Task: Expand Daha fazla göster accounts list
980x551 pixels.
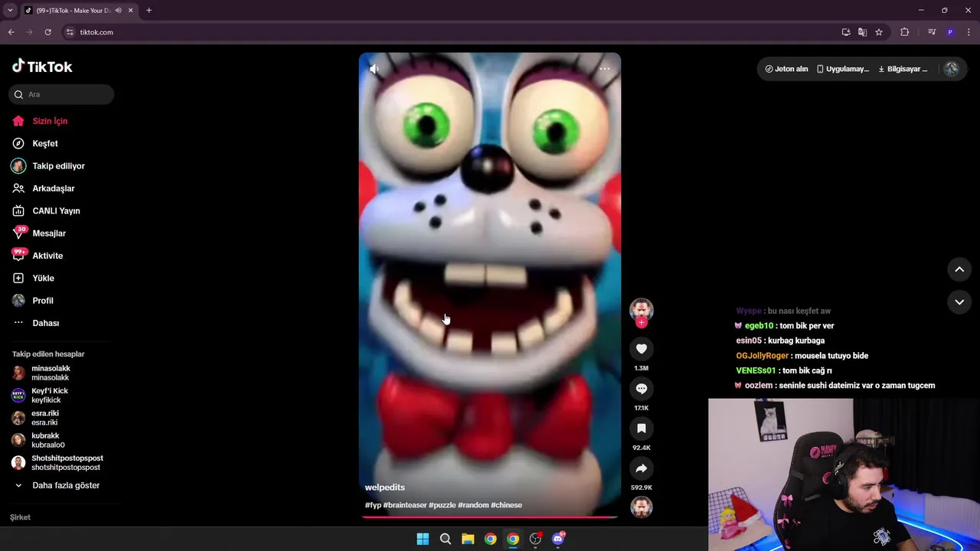Action: [x=66, y=485]
